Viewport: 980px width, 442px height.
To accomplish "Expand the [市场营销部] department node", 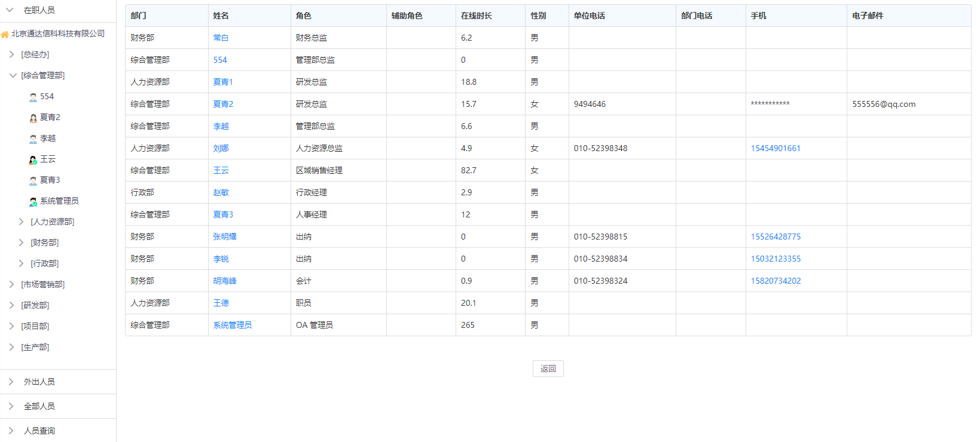I will (11, 284).
